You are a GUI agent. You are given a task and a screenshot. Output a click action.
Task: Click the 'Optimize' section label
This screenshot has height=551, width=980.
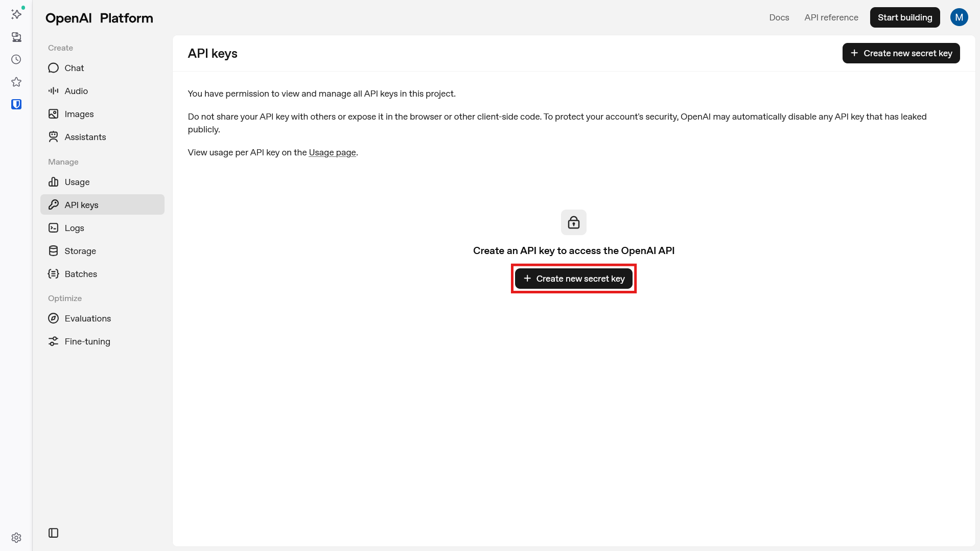[x=65, y=299]
